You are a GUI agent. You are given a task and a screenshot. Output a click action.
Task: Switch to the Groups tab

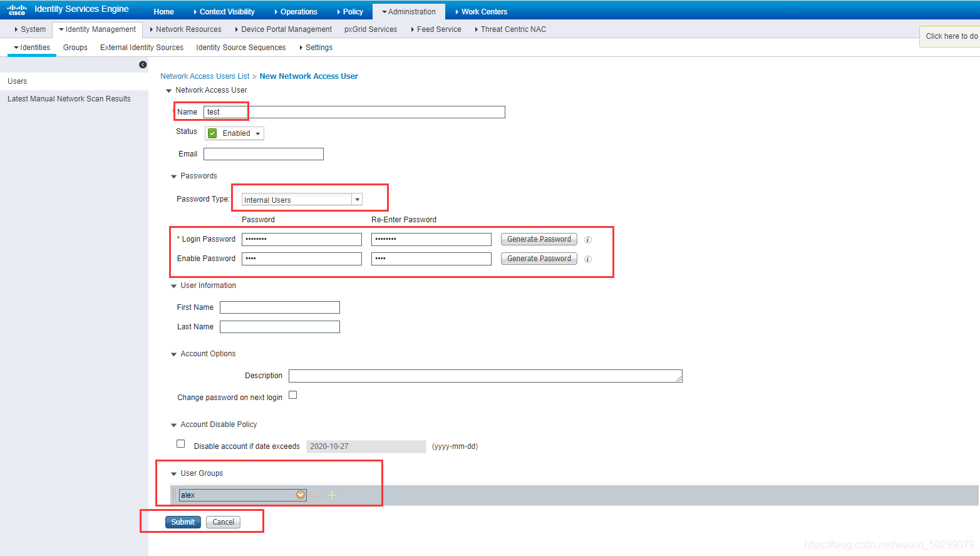(75, 47)
